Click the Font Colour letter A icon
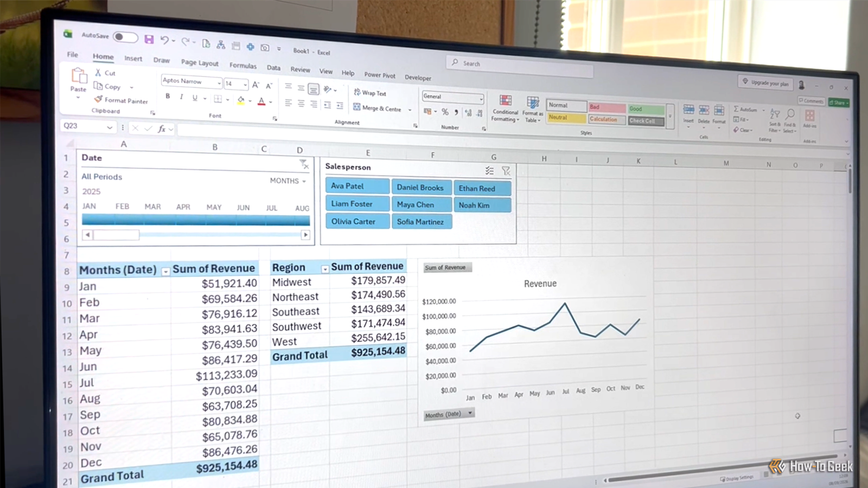The image size is (868, 488). (x=261, y=101)
